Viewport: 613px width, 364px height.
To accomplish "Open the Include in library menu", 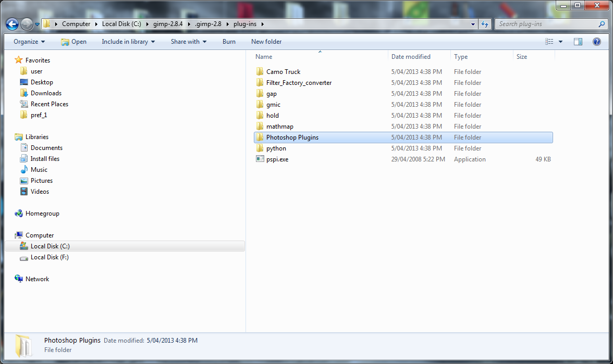I will coord(128,42).
